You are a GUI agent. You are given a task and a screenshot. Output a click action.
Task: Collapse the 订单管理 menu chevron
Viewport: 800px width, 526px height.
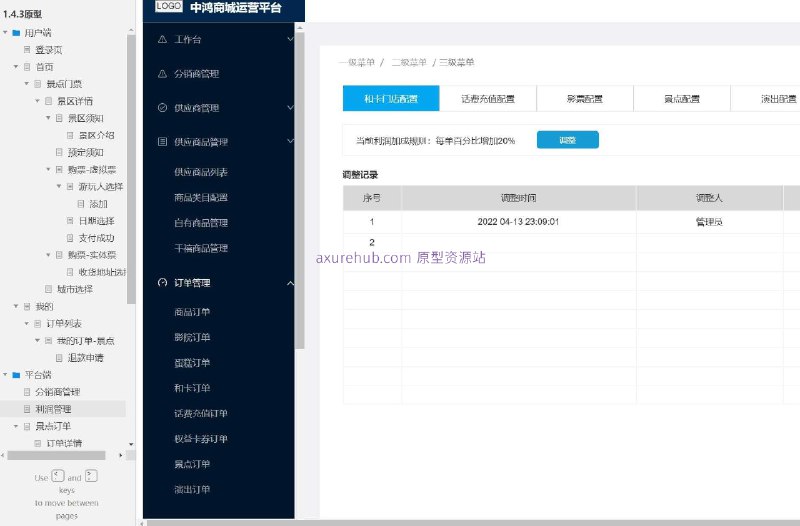point(290,283)
